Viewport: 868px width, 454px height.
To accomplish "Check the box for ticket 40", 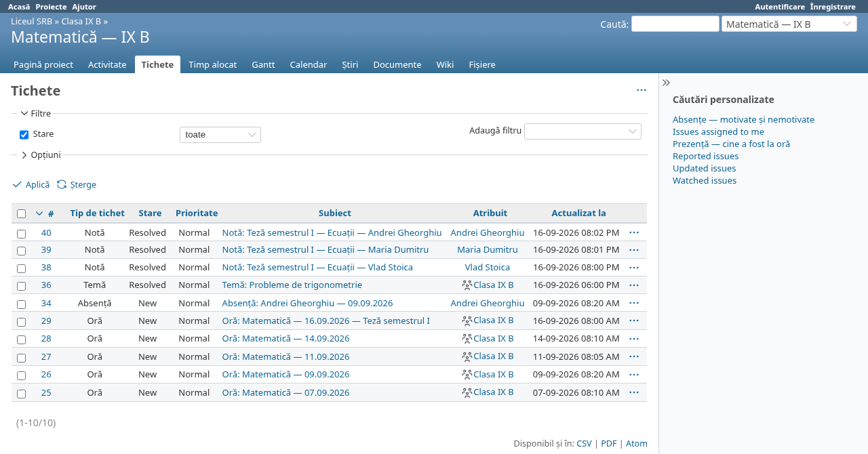I will point(21,234).
